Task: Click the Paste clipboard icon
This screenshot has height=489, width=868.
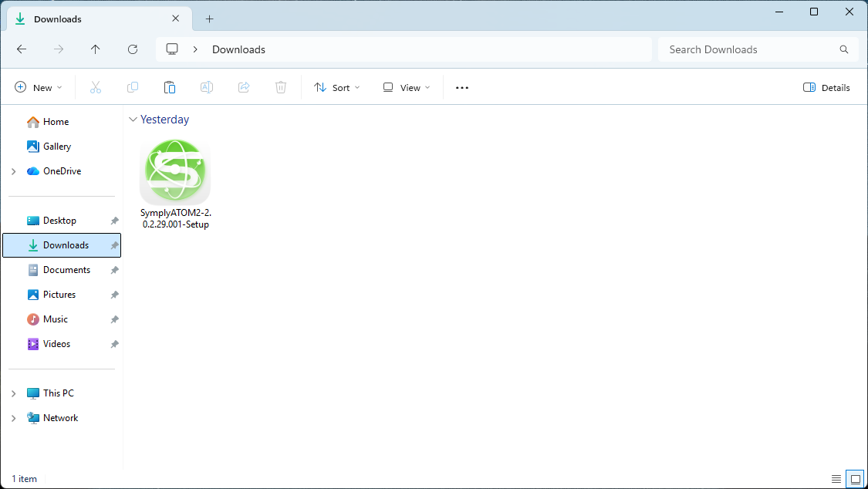Action: [x=170, y=87]
